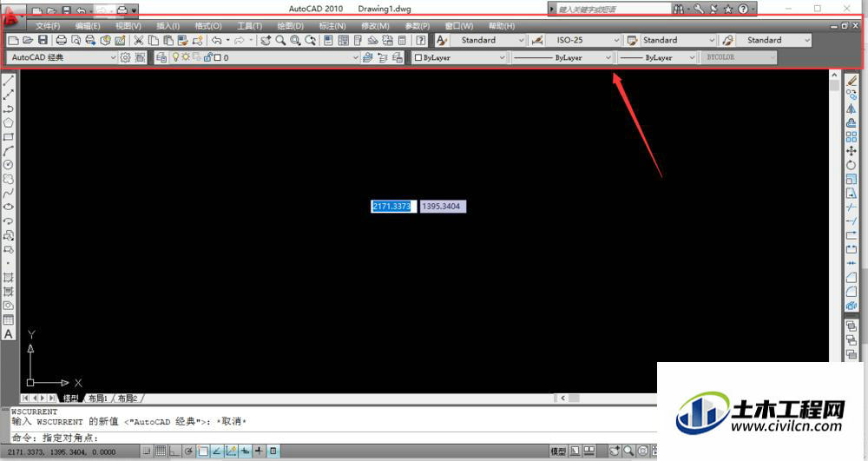The image size is (868, 461).
Task: Activate Zoom Realtime magnifier icon
Action: [280, 41]
